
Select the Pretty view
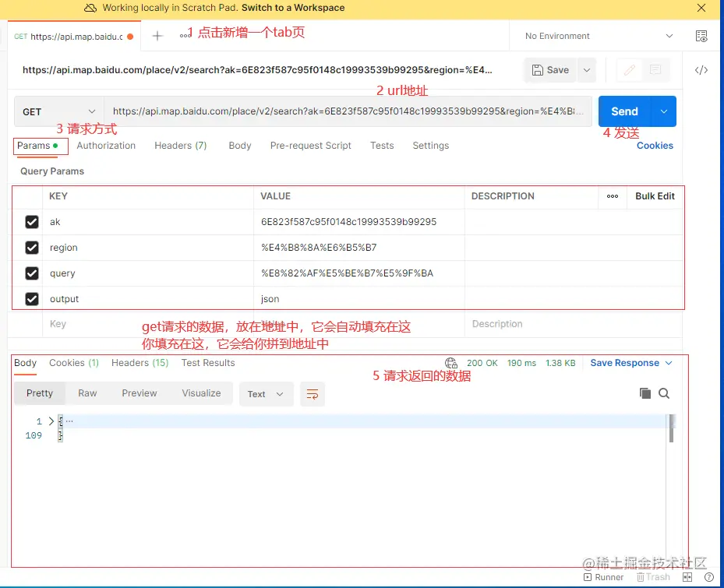coord(40,393)
